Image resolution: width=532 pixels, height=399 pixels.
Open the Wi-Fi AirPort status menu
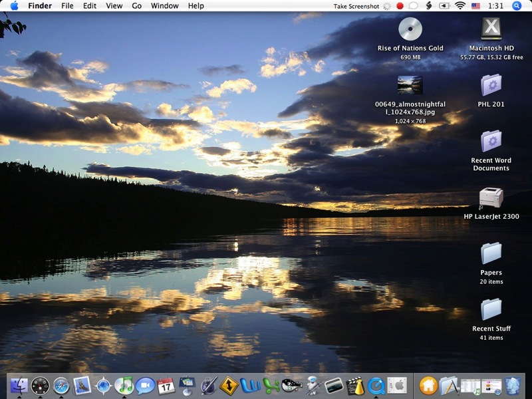(x=460, y=6)
